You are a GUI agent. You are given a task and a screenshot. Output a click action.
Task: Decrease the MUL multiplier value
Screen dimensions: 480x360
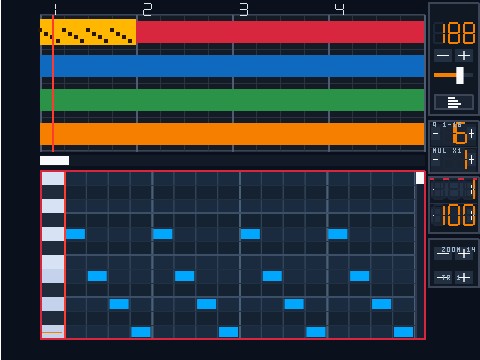436,160
